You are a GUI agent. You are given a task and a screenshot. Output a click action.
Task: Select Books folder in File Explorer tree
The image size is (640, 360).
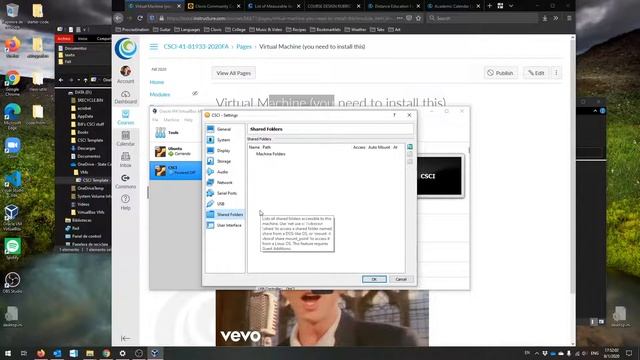83,132
